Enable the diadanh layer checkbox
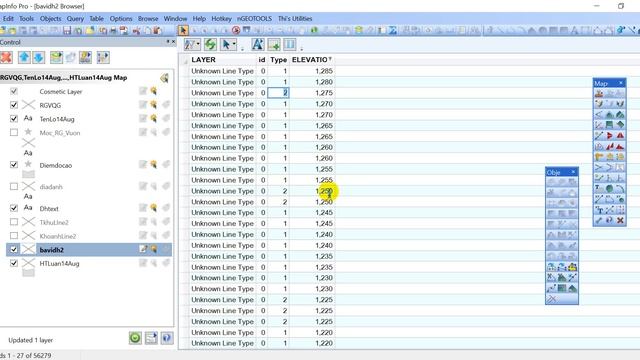Viewport: 640px width, 360px height. coord(14,187)
